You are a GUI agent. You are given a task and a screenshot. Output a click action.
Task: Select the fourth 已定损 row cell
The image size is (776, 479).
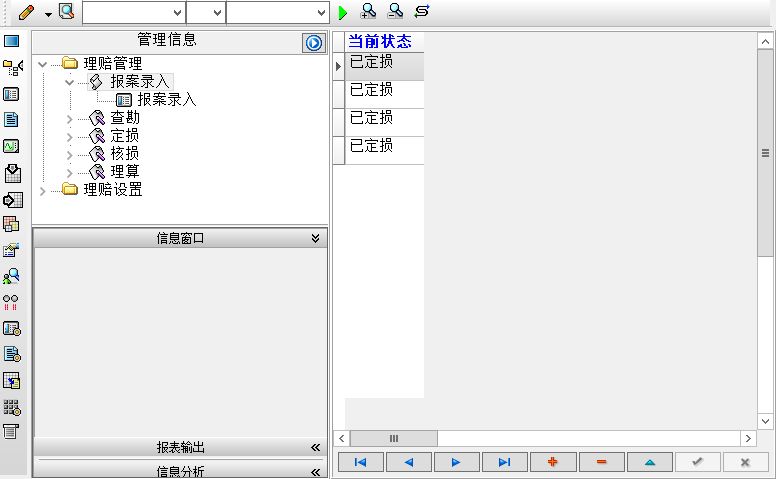(385, 150)
